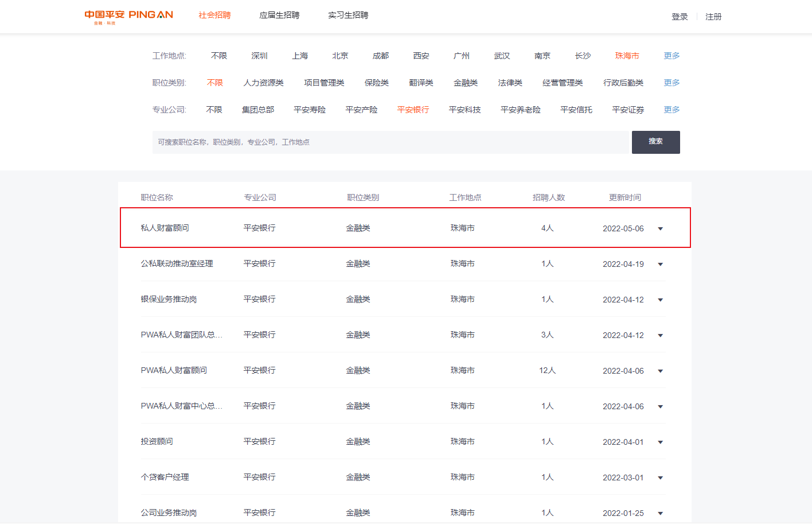Viewport: 812px width, 524px height.
Task: Click the 更新时间 column header
Action: [625, 197]
